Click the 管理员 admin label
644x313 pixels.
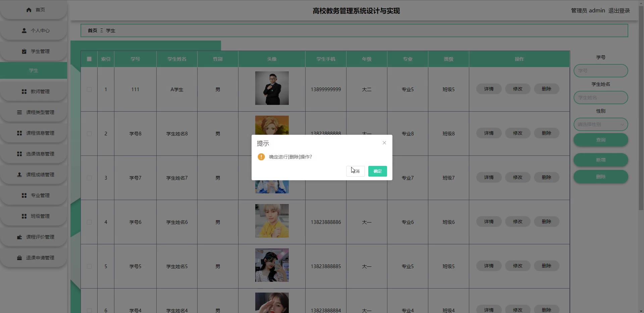[588, 11]
